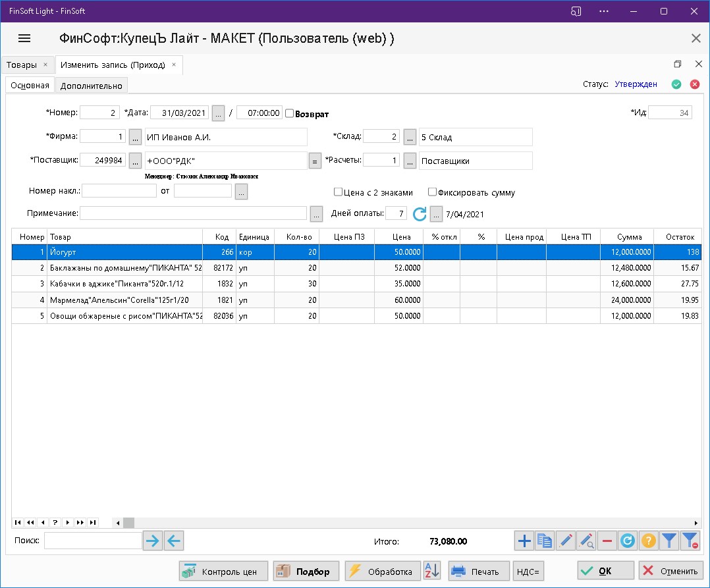Open the Поставщик lookup ellipsis button
The width and height of the screenshot is (710, 588).
pyautogui.click(x=135, y=161)
